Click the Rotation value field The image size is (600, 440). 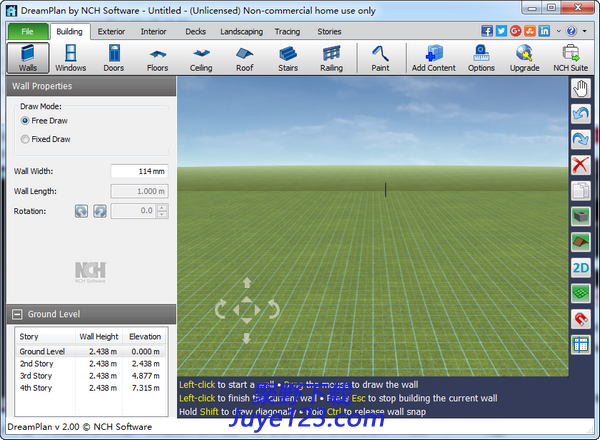(x=134, y=211)
